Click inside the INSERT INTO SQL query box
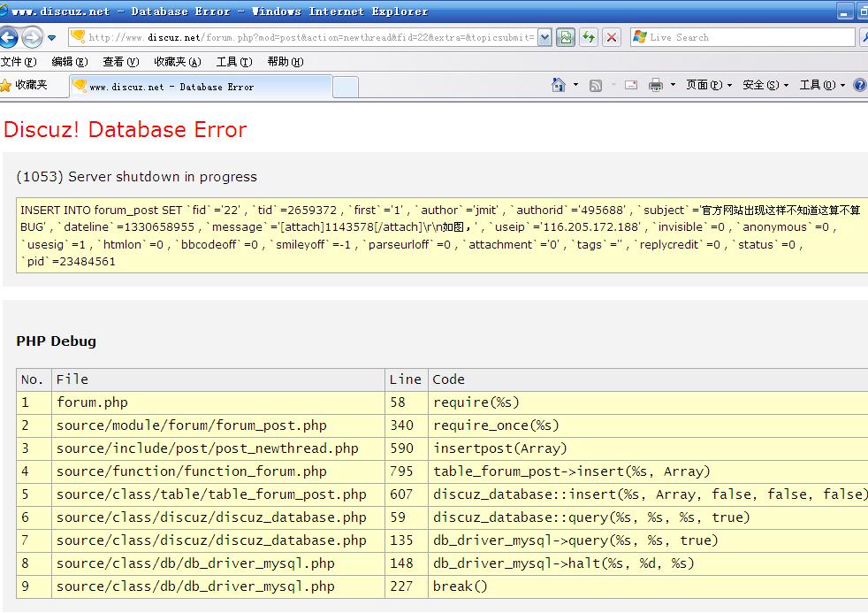The width and height of the screenshot is (868, 613). pos(442,235)
